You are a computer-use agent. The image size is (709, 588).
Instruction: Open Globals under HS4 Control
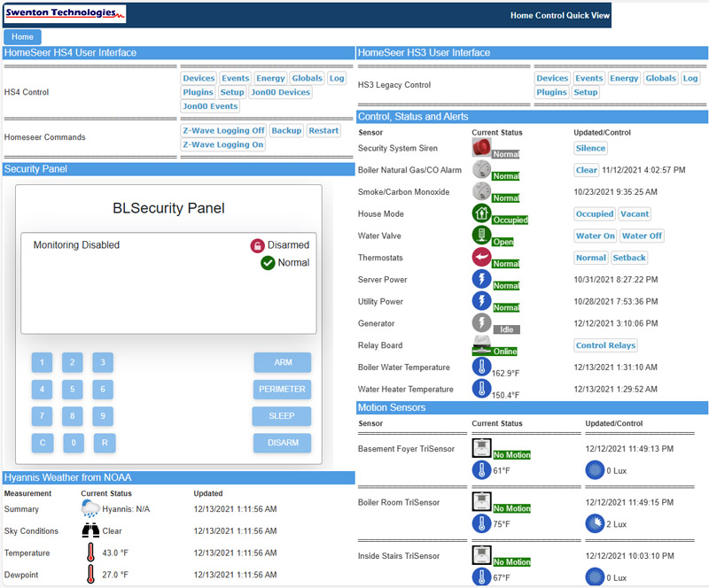(307, 78)
